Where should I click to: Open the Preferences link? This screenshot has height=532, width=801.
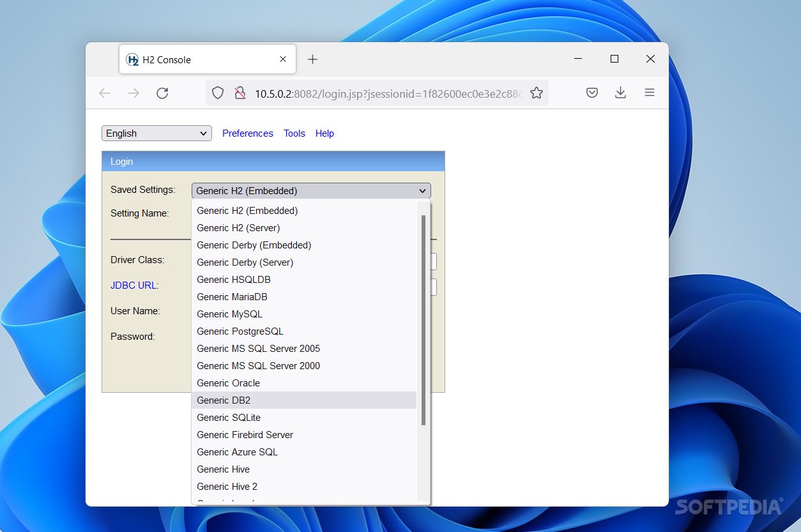[248, 133]
